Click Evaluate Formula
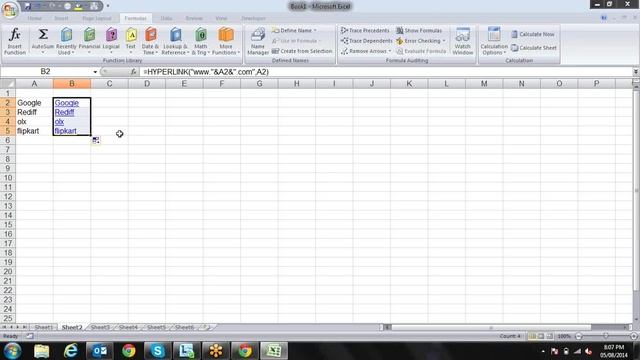 [421, 51]
